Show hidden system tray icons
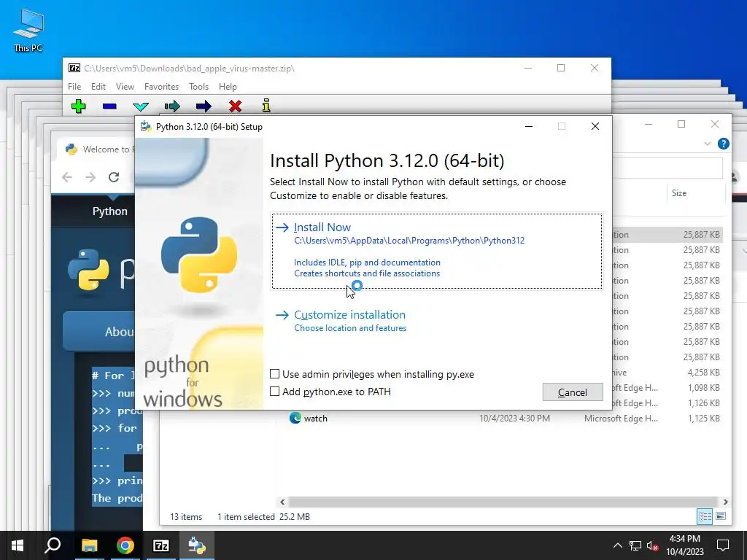The width and height of the screenshot is (747, 560). (x=617, y=545)
